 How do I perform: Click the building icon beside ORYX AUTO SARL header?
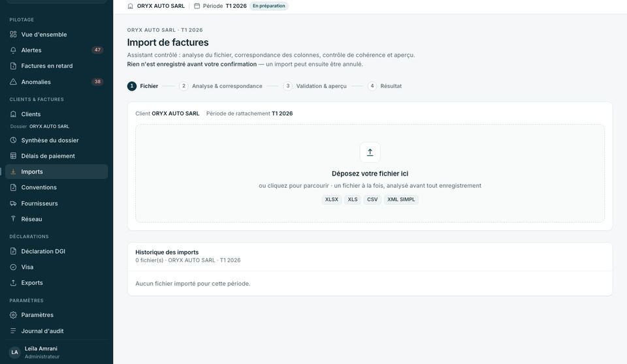(x=131, y=6)
